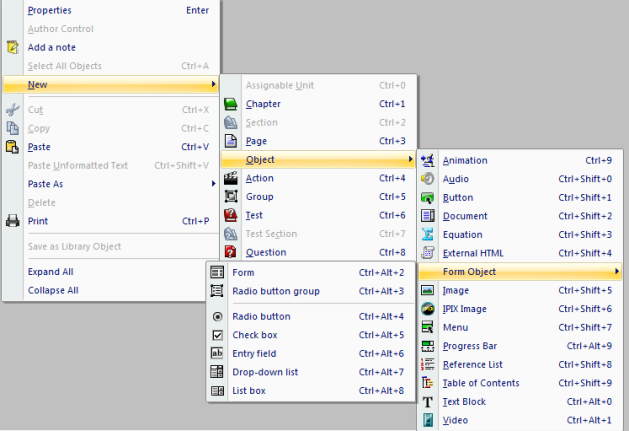Click the Video icon
The height and width of the screenshot is (431, 629).
click(x=428, y=420)
